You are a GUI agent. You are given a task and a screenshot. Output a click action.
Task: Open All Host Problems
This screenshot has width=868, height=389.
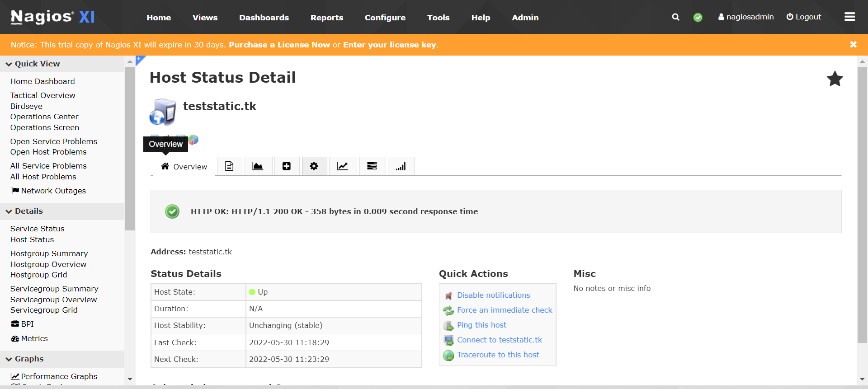click(43, 177)
